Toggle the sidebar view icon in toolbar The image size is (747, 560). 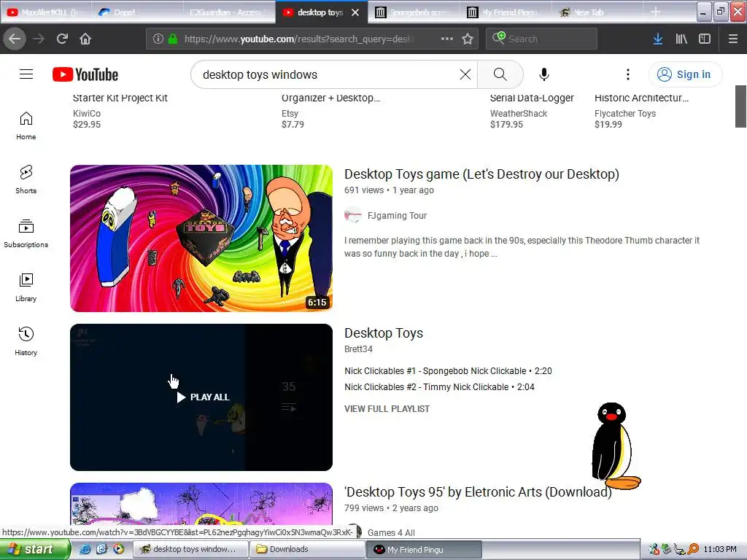point(705,39)
